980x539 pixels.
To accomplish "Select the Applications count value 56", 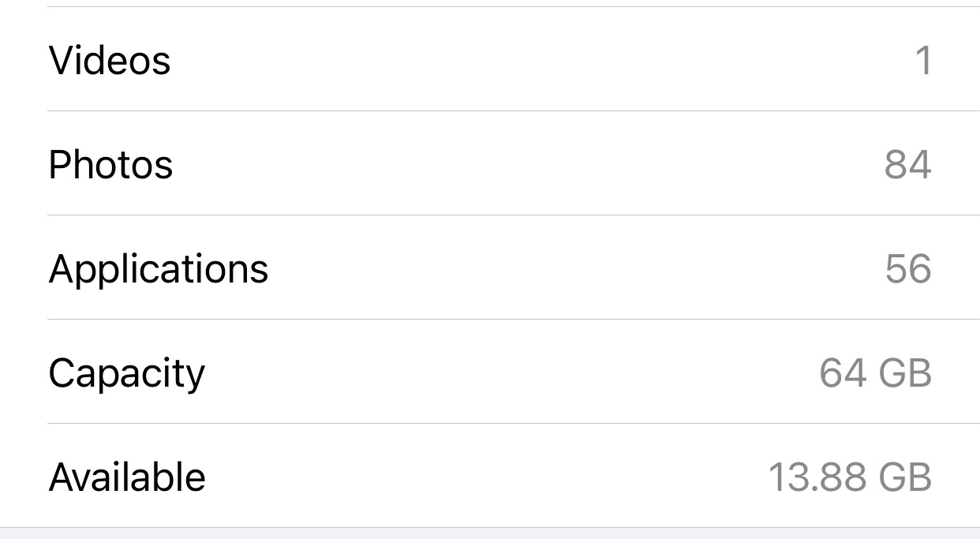I will [908, 269].
